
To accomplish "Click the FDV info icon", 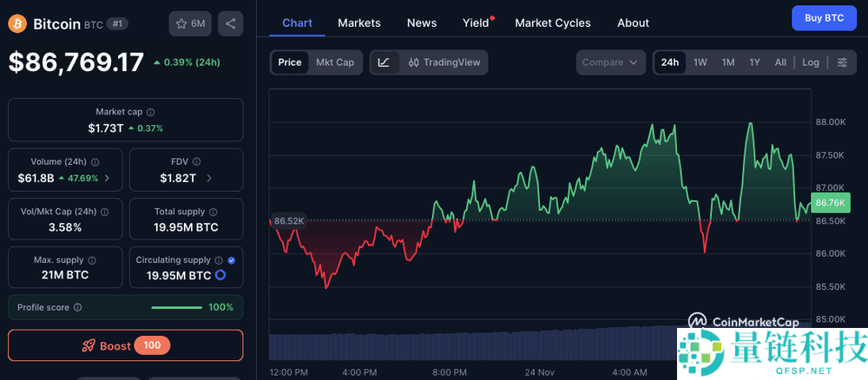I will [x=197, y=161].
